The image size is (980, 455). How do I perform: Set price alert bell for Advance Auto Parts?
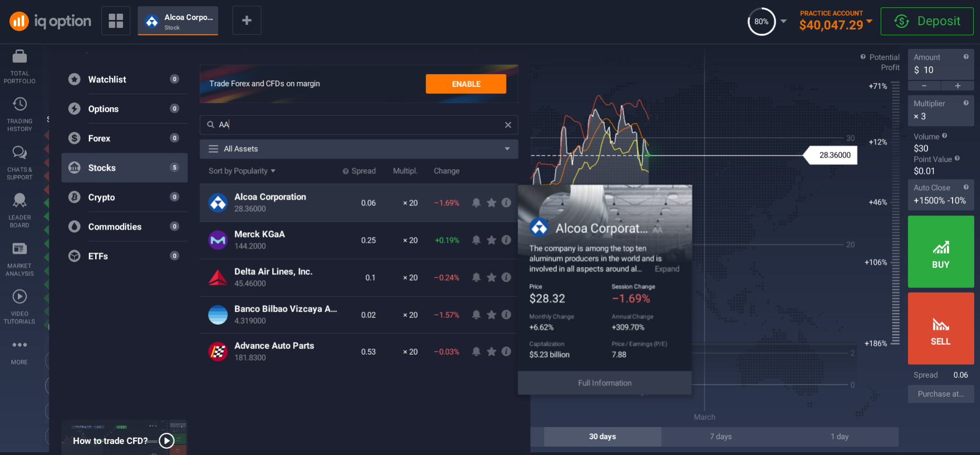pos(476,351)
